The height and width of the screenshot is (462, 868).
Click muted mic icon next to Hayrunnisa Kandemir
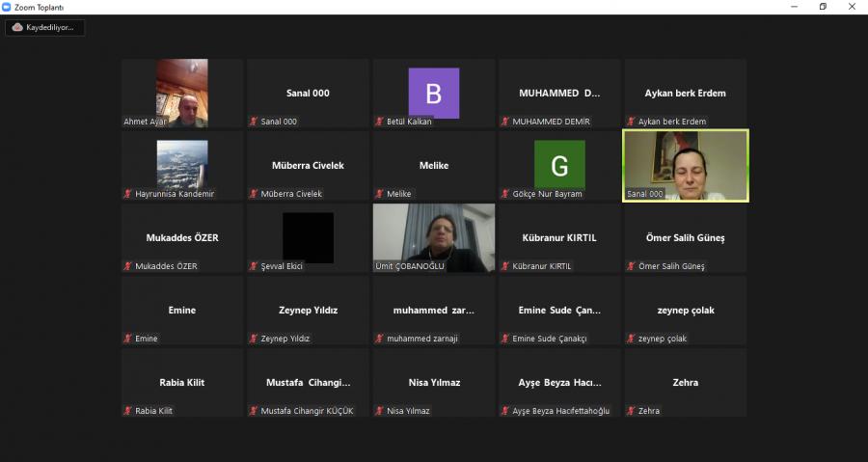[127, 194]
